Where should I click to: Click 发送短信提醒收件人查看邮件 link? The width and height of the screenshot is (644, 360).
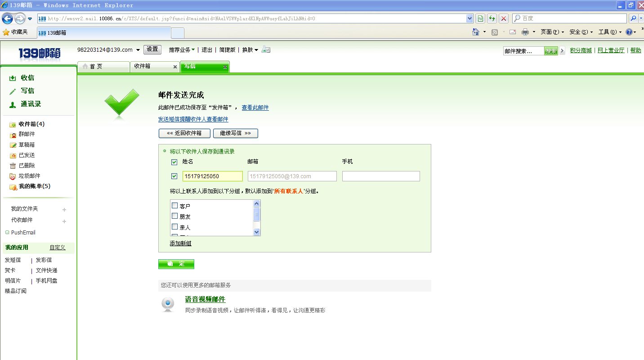tap(193, 119)
